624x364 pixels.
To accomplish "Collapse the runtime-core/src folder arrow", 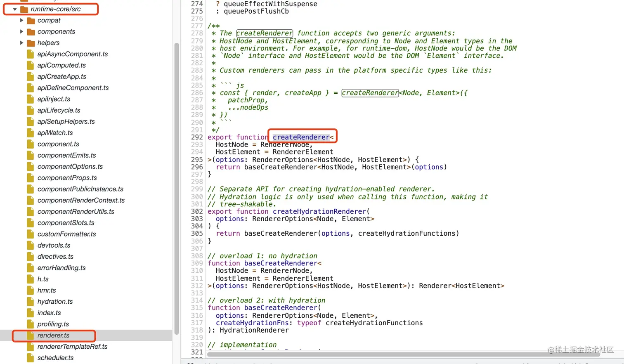I will 15,9.
